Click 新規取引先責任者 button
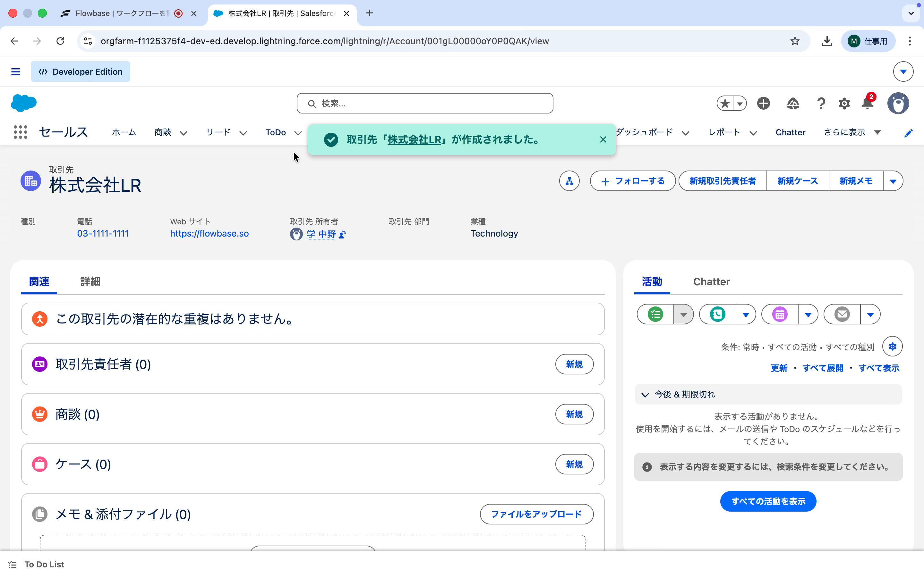 [x=721, y=180]
